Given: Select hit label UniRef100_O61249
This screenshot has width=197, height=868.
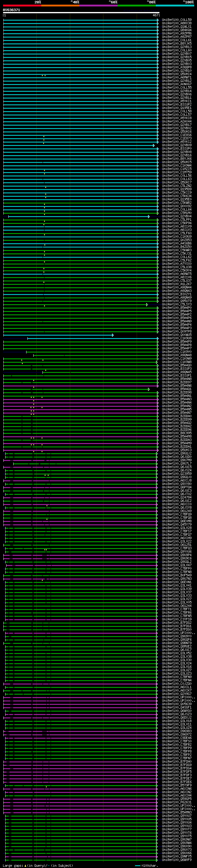Looking at the screenshot, I should [177, 511].
